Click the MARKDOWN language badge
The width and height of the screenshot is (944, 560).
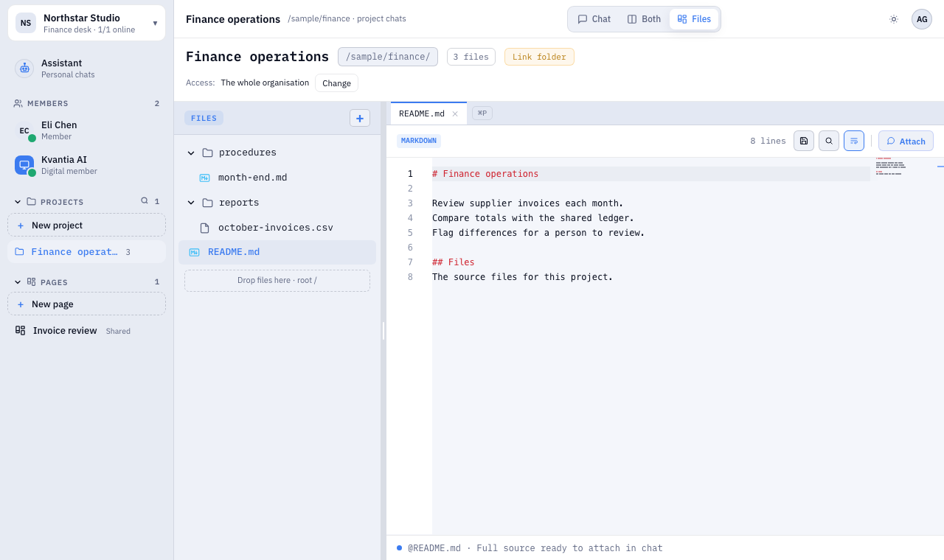coord(419,141)
